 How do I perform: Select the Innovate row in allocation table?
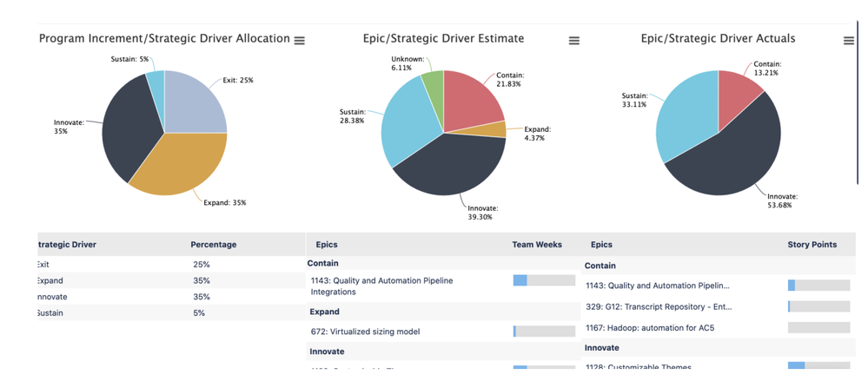point(170,297)
